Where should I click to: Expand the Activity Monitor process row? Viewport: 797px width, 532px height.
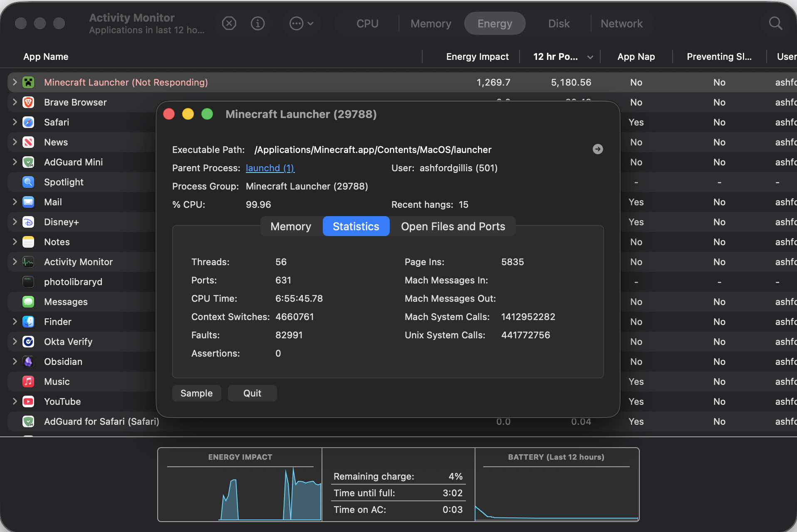15,262
